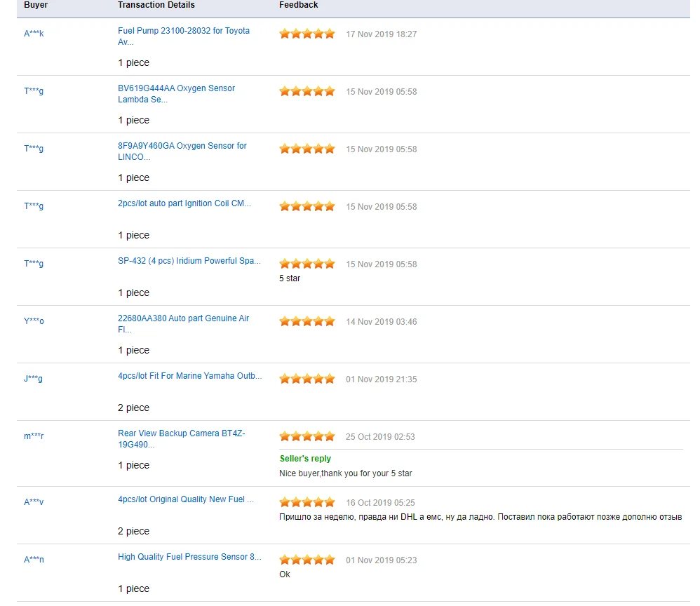Select the date 01 Nov 2019 05:23

click(x=382, y=560)
